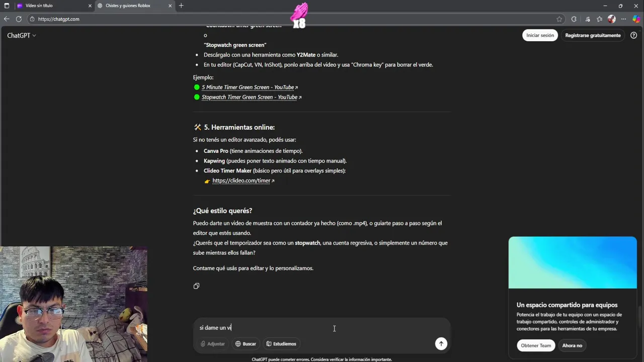Image resolution: width=644 pixels, height=362 pixels.
Task: Click 'Registrarse gratuitamente' button
Action: click(593, 35)
